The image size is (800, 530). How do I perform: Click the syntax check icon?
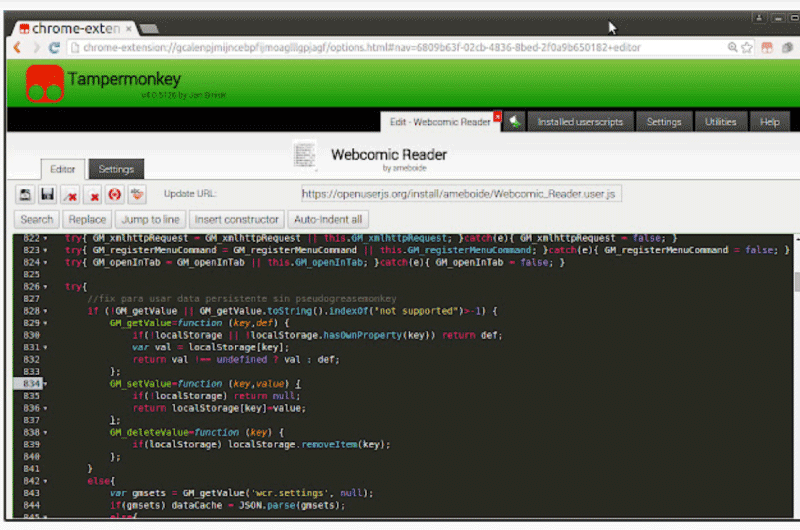137,194
